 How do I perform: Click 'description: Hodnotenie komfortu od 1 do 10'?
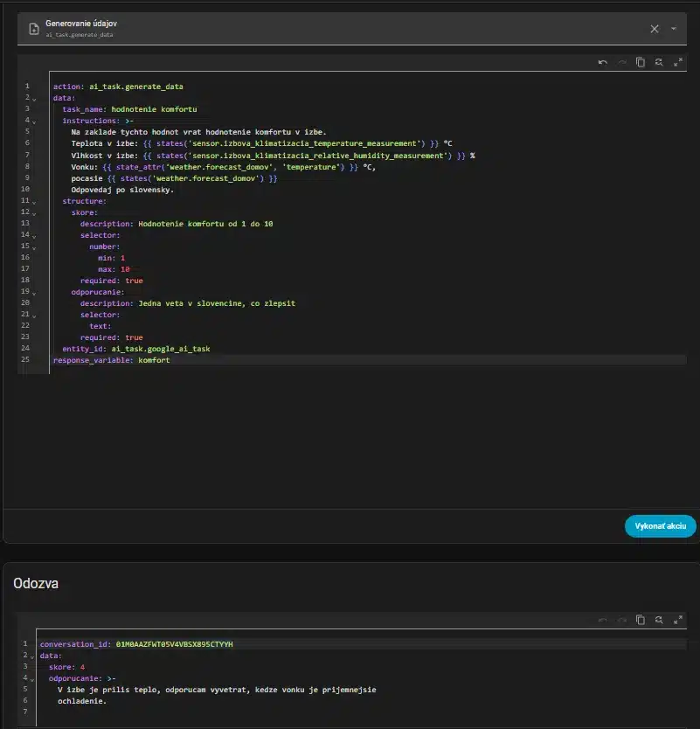tap(177, 224)
